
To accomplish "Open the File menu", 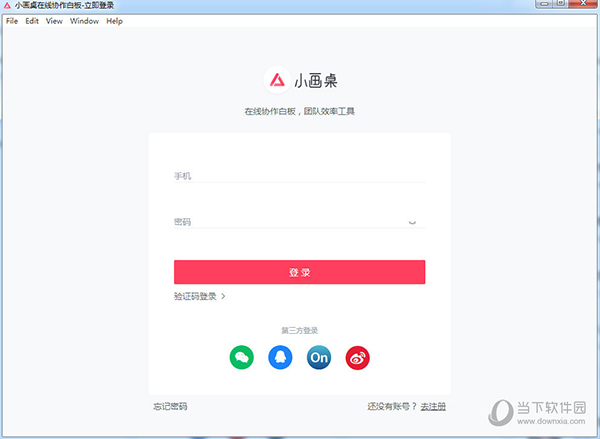I will coord(12,21).
